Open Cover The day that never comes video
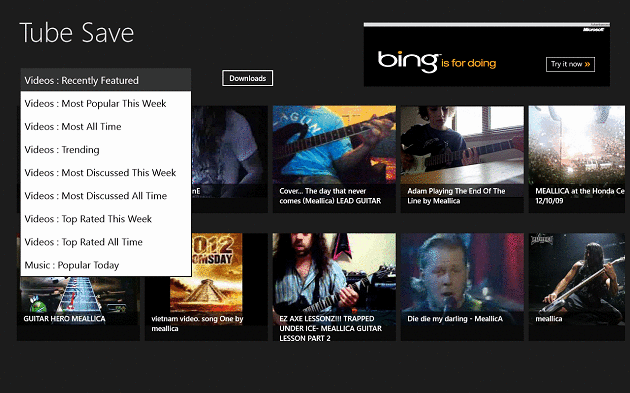Viewport: 630px width, 393px height. click(334, 159)
